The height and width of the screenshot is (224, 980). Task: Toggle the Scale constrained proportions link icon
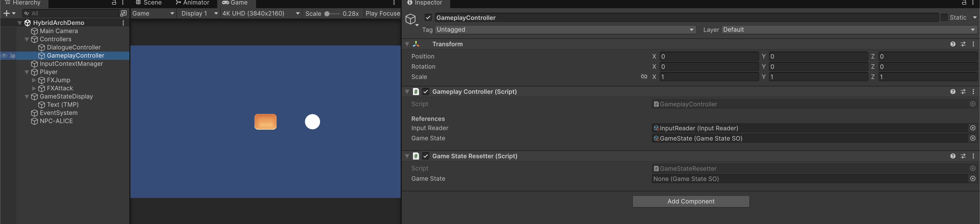tap(644, 77)
